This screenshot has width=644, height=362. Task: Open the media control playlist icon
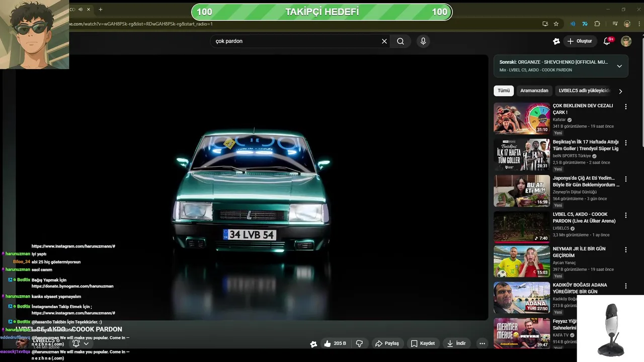(615, 24)
